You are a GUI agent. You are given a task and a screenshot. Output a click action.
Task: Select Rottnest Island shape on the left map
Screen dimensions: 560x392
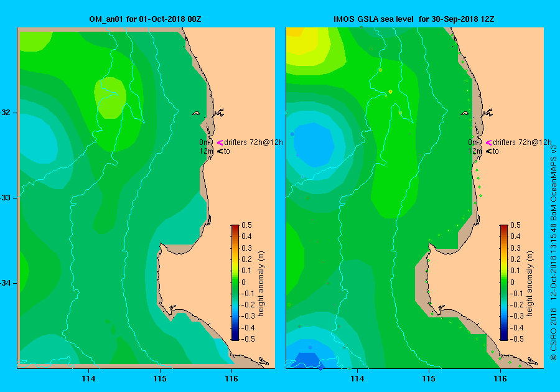[196, 113]
